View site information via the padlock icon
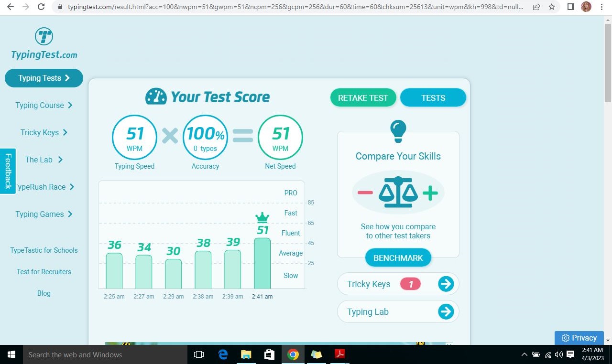The image size is (612, 364). [x=60, y=7]
